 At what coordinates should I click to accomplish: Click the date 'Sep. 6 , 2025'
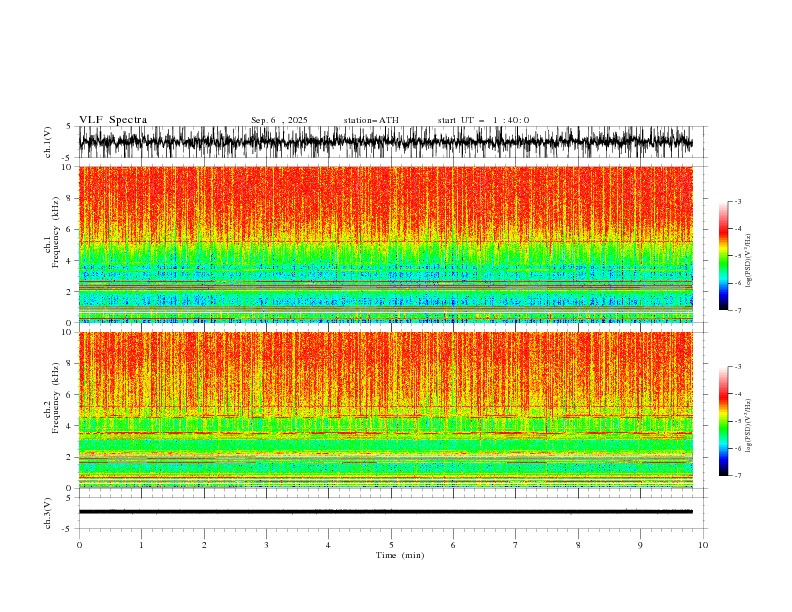(279, 120)
